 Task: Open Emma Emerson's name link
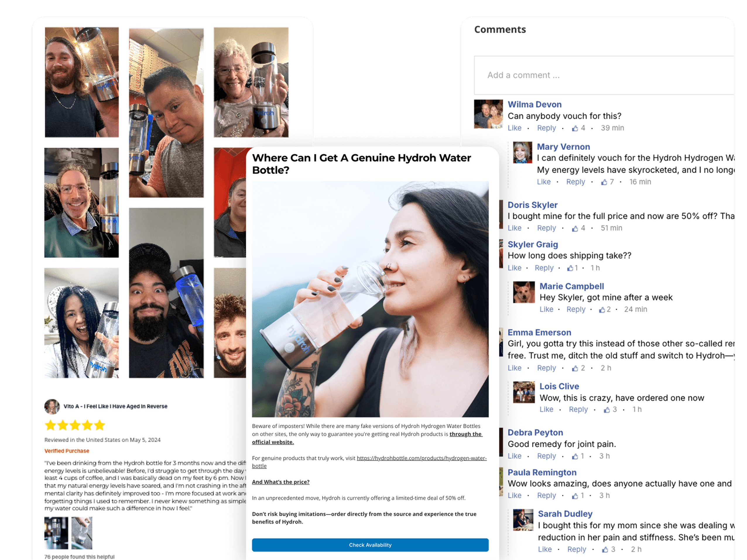pos(539,333)
